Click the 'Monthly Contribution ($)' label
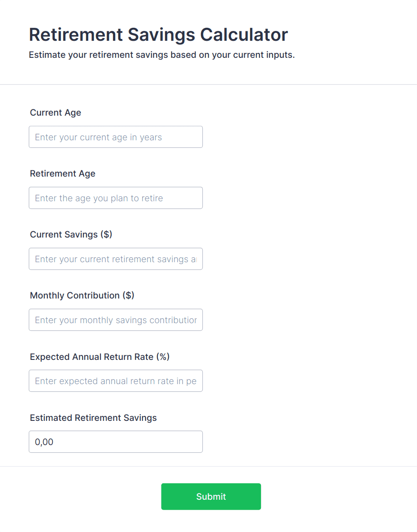The image size is (417, 532). 82,295
